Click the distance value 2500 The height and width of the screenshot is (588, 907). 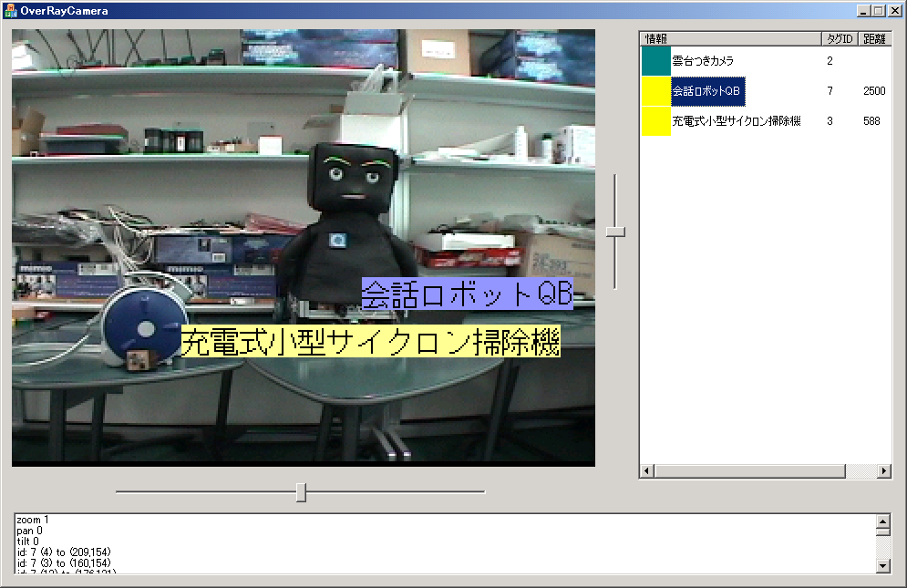pyautogui.click(x=874, y=91)
